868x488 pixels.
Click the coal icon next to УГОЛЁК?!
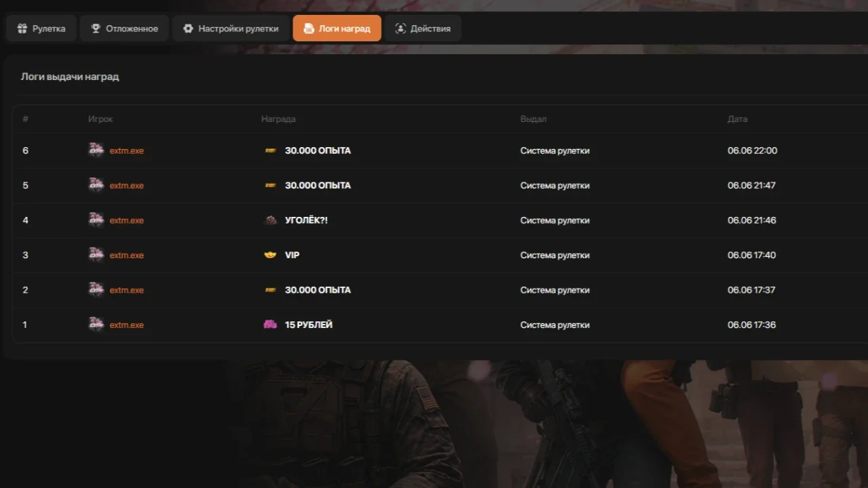point(270,220)
